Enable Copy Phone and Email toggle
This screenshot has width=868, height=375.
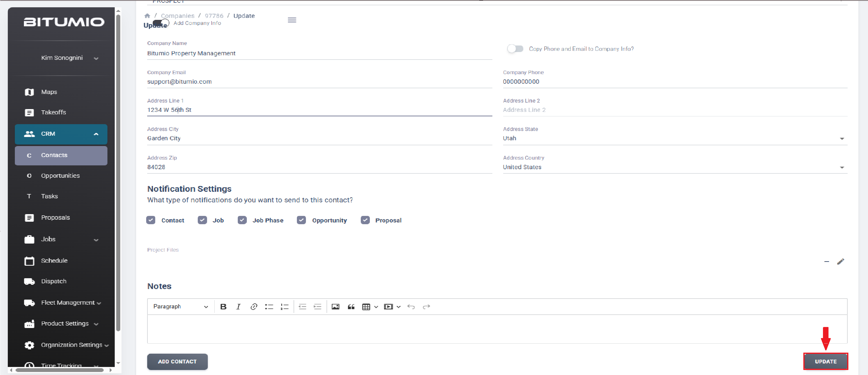[515, 49]
